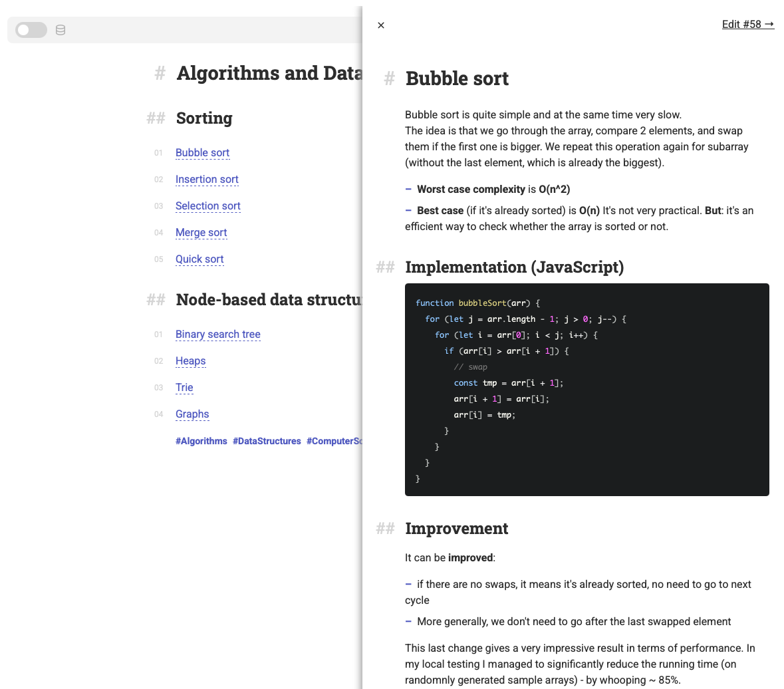Open the Quick sort note
784x689 pixels.
pyautogui.click(x=199, y=259)
